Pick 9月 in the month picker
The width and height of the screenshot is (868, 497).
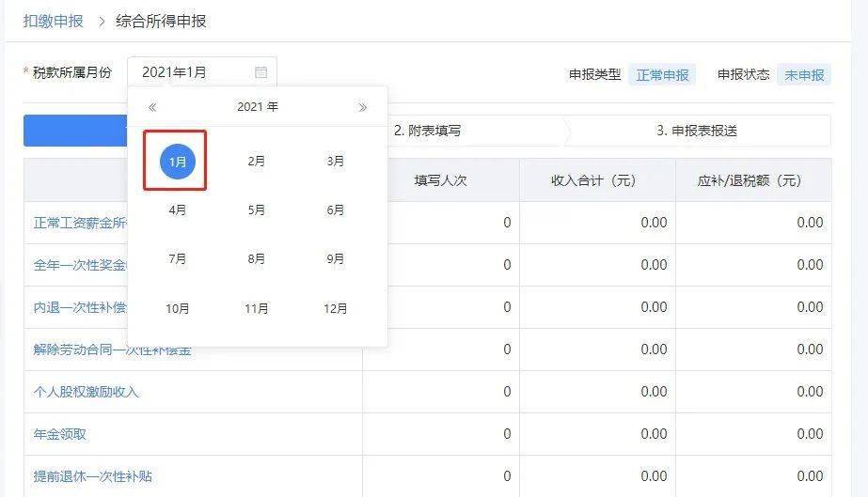[x=336, y=258]
